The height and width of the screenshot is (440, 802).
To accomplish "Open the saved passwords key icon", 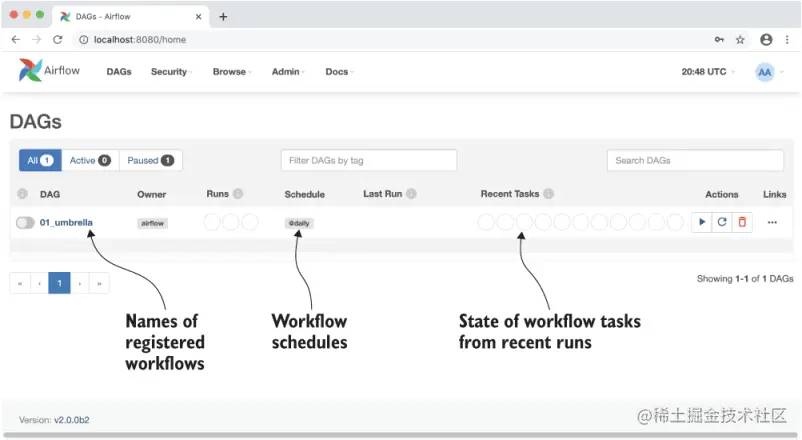I will 719,39.
